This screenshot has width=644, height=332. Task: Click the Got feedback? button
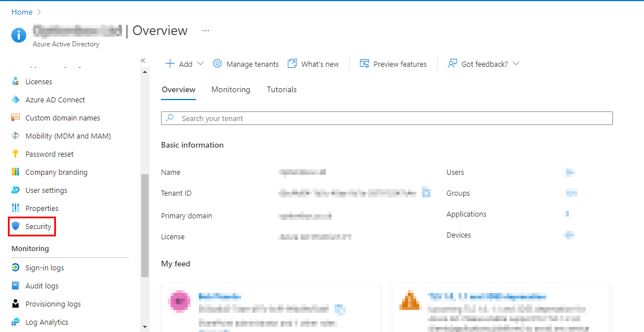[x=484, y=64]
